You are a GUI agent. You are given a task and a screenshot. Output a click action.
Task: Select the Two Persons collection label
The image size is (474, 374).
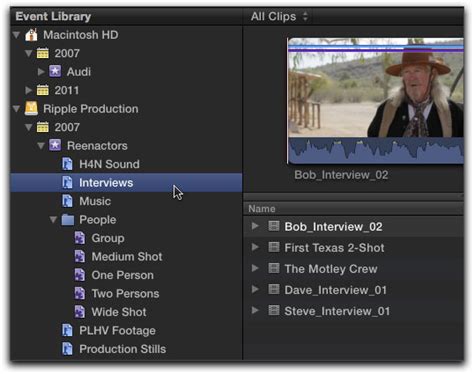pos(125,293)
